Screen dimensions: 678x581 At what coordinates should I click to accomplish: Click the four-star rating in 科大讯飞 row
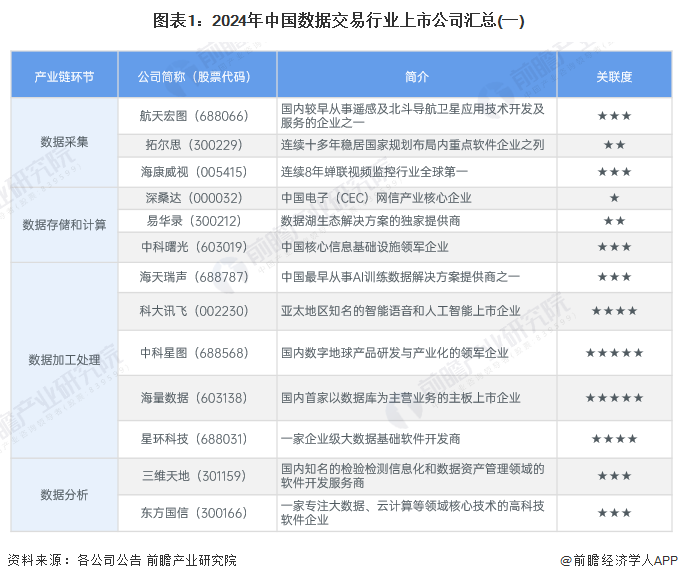614,311
